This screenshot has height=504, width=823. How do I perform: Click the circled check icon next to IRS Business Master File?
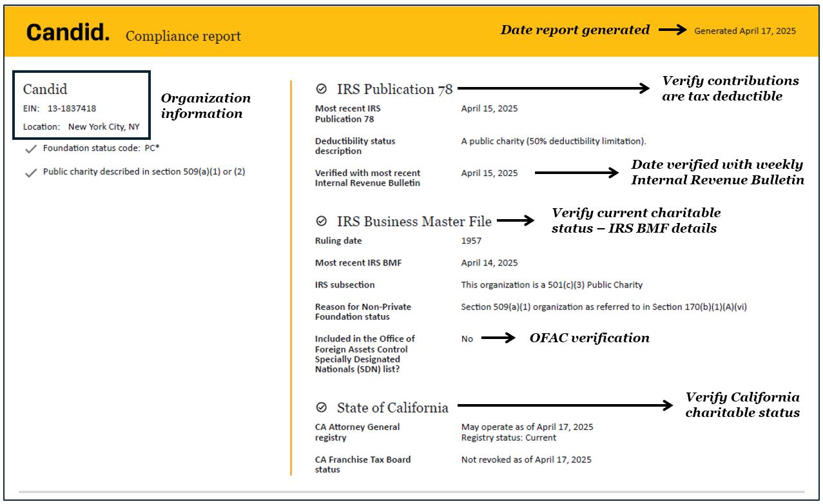pos(322,221)
